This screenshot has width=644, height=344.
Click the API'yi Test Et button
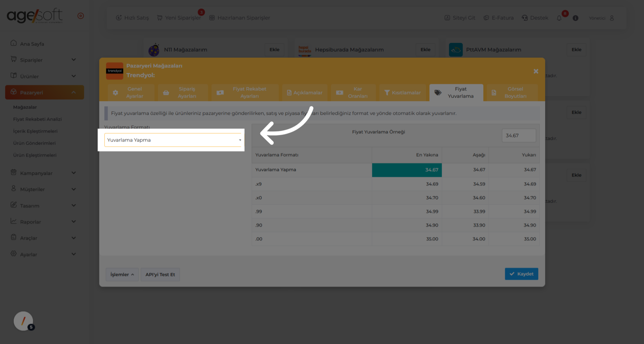pyautogui.click(x=160, y=275)
